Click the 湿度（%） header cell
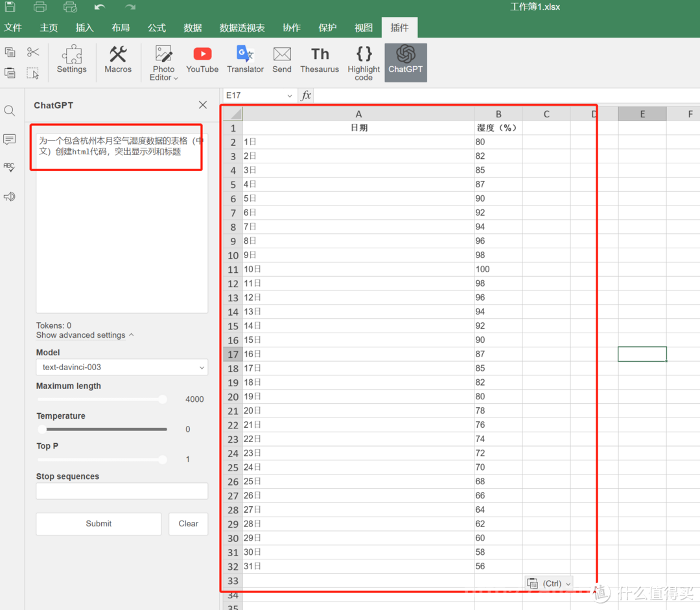The image size is (700, 610). point(498,128)
